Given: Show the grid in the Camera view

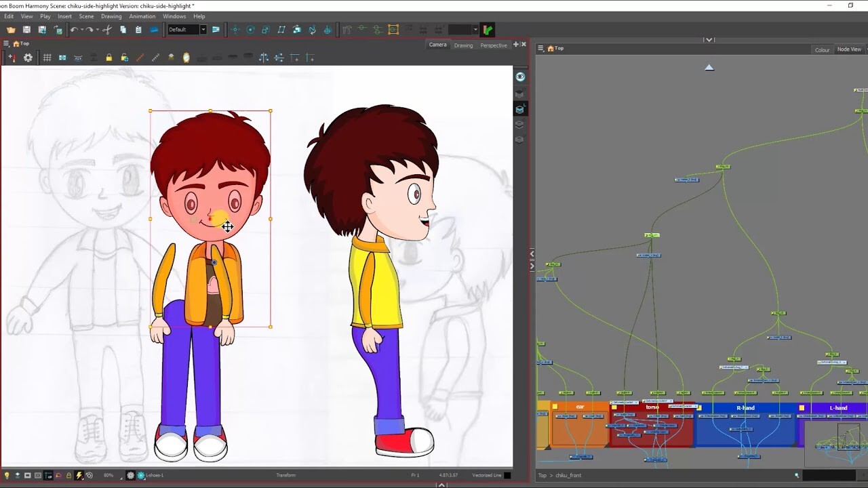Looking at the screenshot, I should (47, 57).
